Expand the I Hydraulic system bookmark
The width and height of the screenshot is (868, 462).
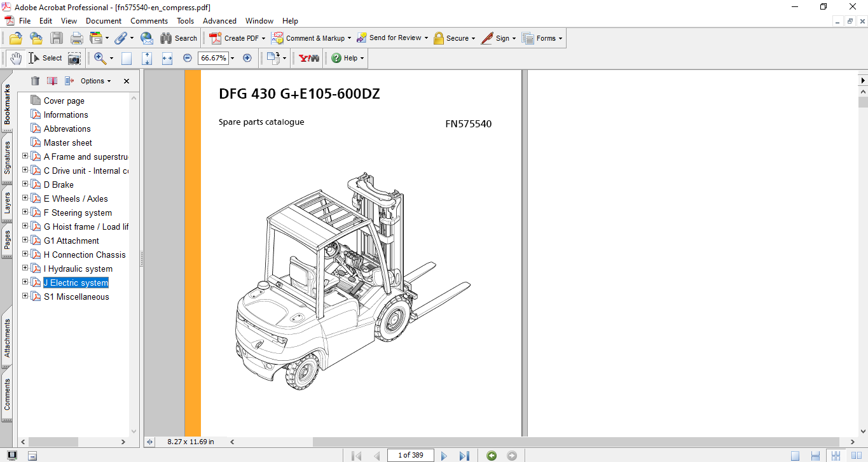(25, 268)
